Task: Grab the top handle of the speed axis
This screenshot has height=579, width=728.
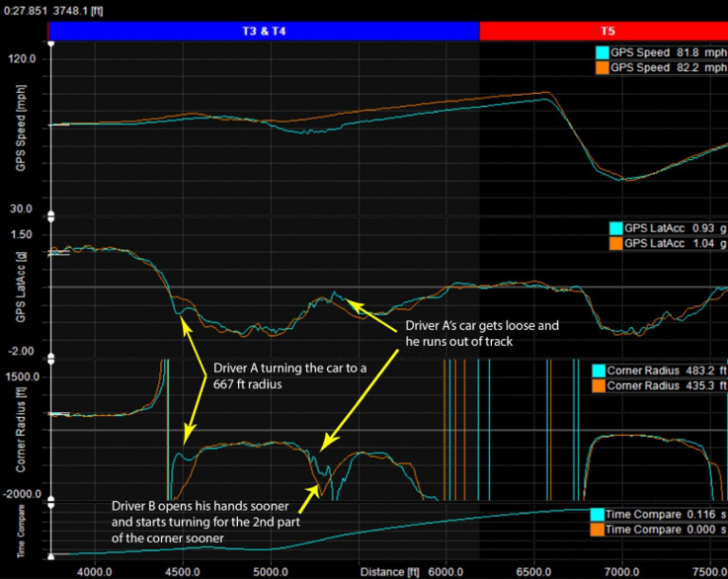Action: (x=51, y=44)
